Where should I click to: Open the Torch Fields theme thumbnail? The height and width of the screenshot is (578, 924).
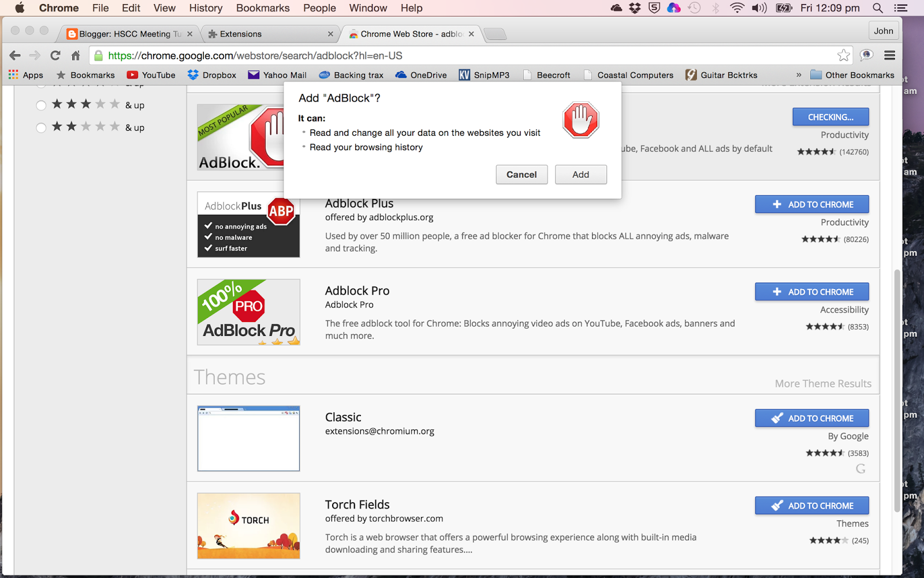[x=248, y=526]
